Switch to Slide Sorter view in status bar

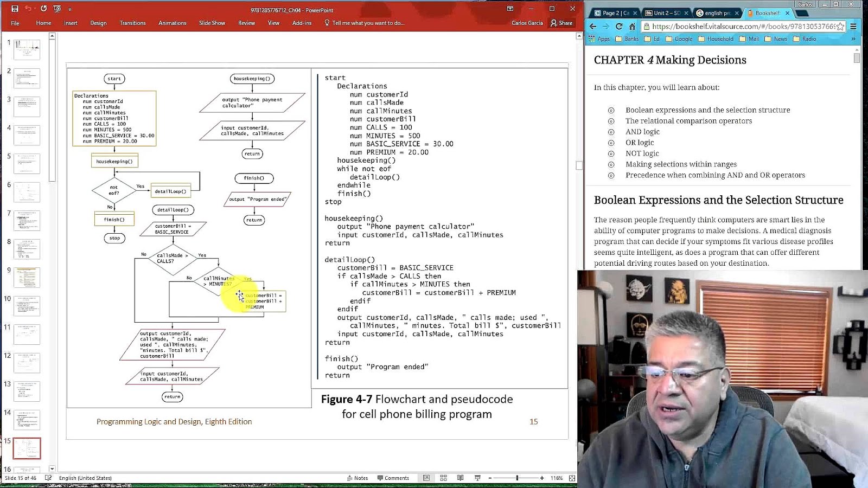point(443,478)
